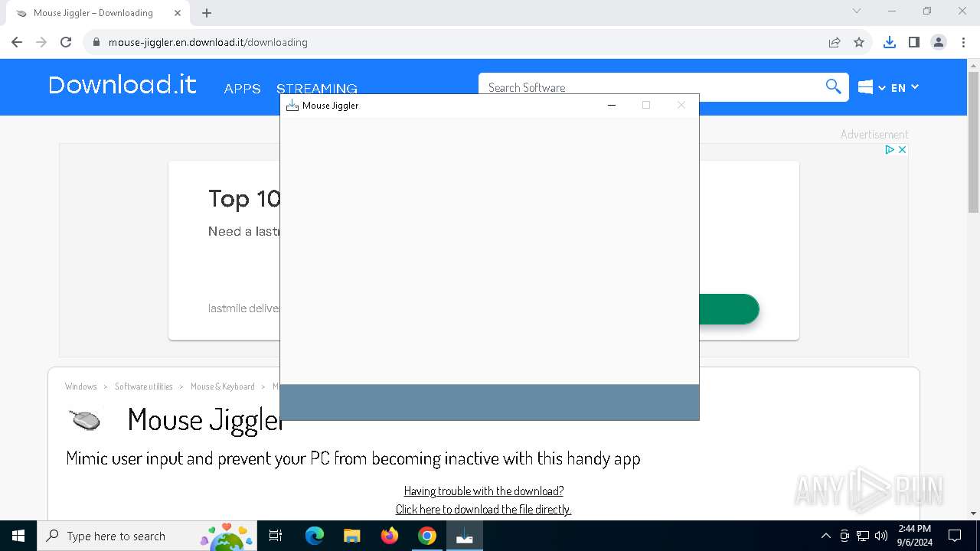Open the APPS menu
980x551 pixels.
click(x=242, y=89)
